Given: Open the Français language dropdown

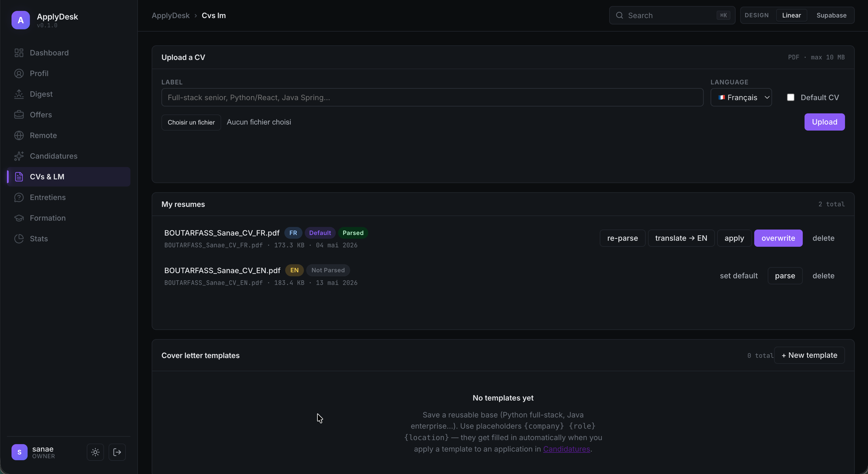Looking at the screenshot, I should click(741, 97).
